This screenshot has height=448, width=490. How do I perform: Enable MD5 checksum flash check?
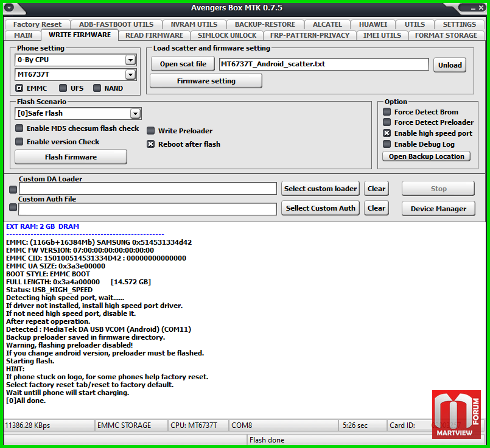(19, 128)
